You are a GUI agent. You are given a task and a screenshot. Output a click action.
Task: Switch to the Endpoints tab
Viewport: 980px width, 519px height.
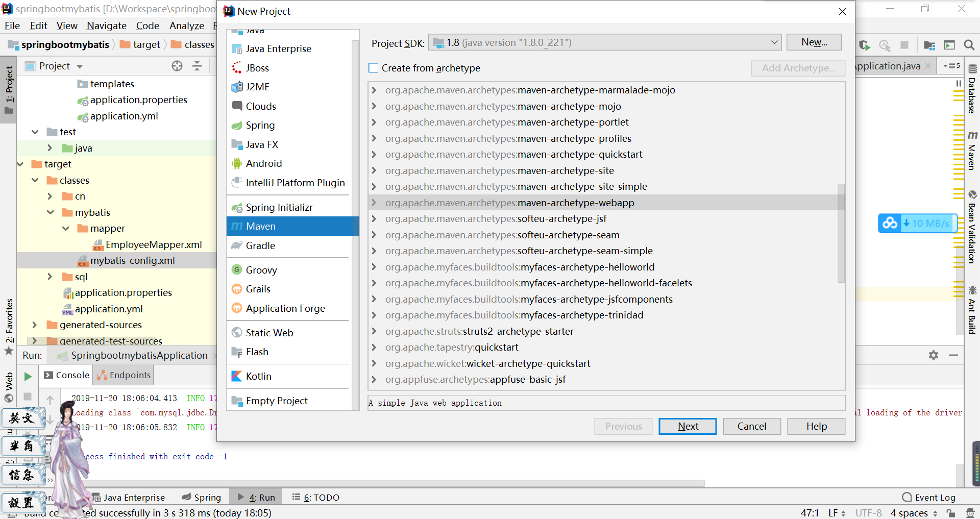124,375
